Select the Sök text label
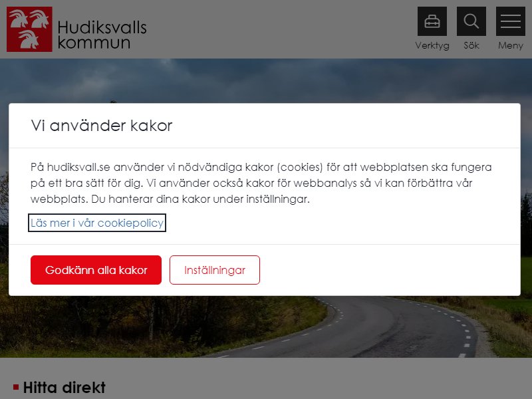 tap(471, 45)
